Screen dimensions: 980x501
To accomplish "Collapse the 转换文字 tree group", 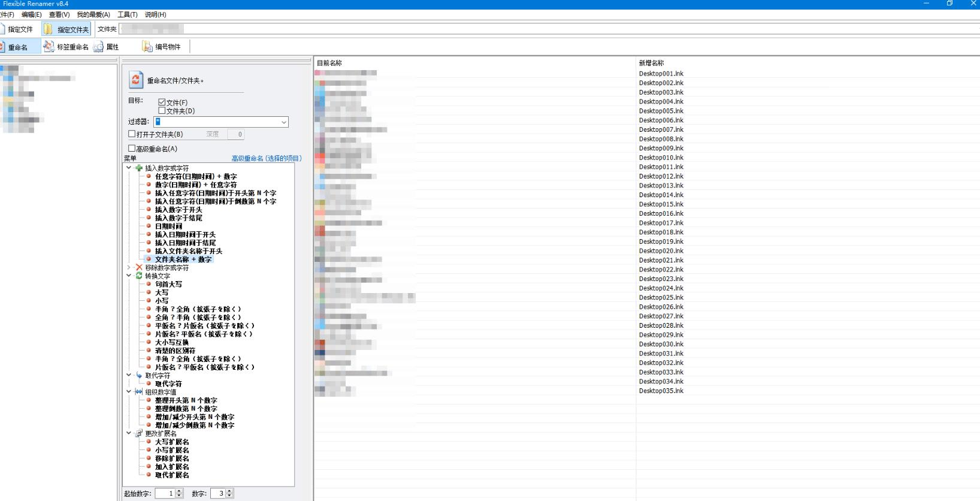I will (x=129, y=276).
